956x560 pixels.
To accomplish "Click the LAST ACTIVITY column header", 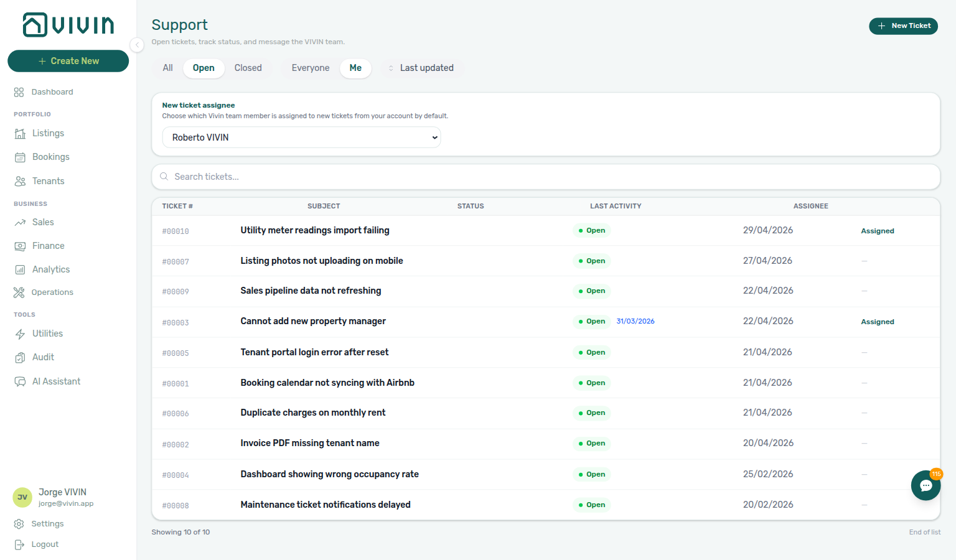I will click(x=616, y=206).
